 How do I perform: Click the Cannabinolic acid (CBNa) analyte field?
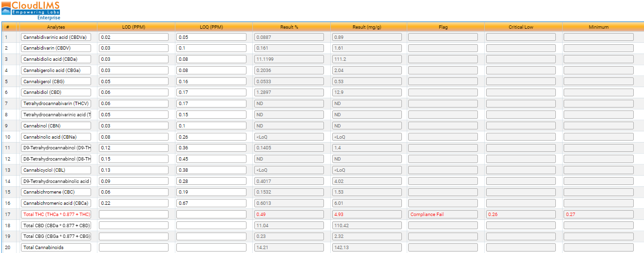(56, 137)
